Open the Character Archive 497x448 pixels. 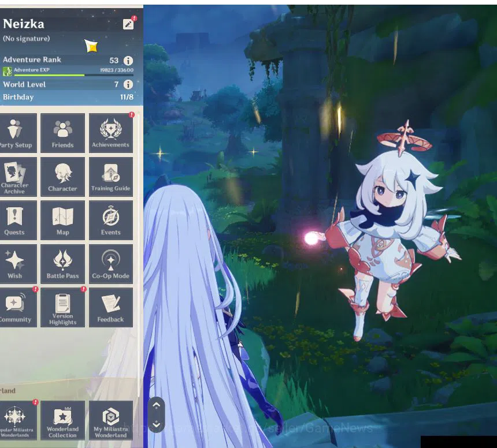[18, 177]
